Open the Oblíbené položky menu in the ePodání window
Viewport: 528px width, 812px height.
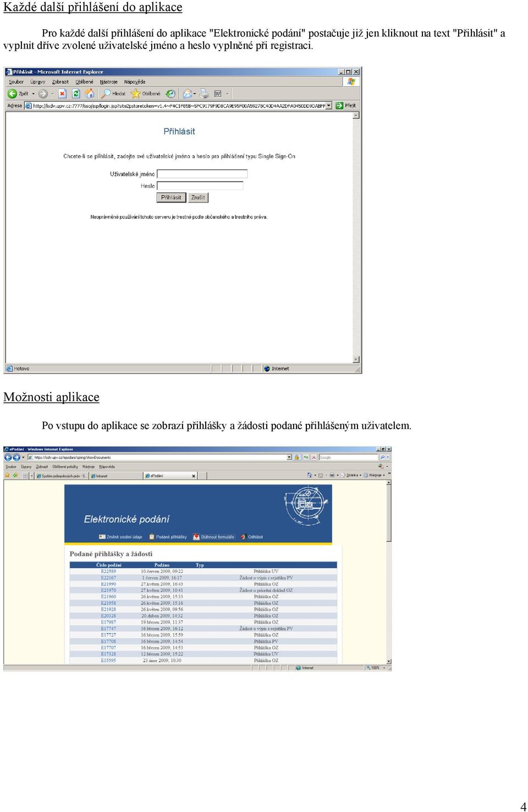tap(65, 467)
